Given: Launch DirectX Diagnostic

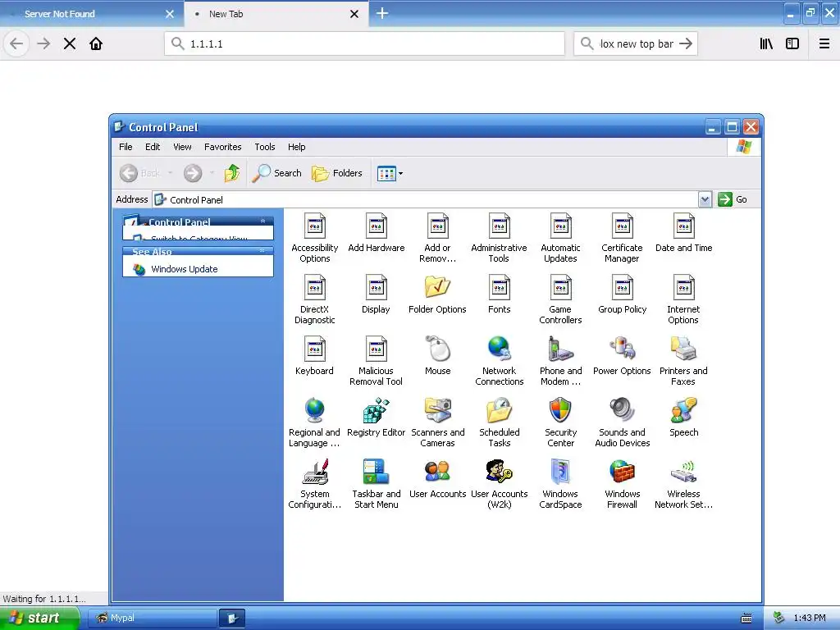Looking at the screenshot, I should point(314,299).
